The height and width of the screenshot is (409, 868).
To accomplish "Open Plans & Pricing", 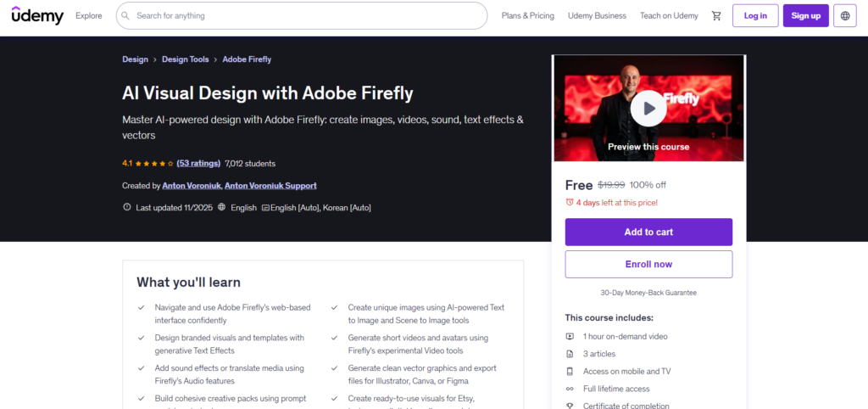I will (x=527, y=15).
